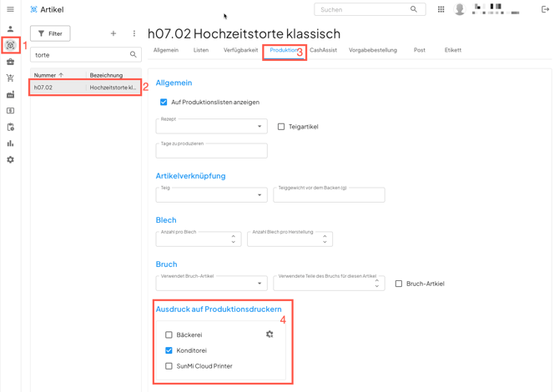This screenshot has width=559, height=392.
Task: Uncheck Auf Produktionslisten anzeigen
Action: click(x=164, y=103)
